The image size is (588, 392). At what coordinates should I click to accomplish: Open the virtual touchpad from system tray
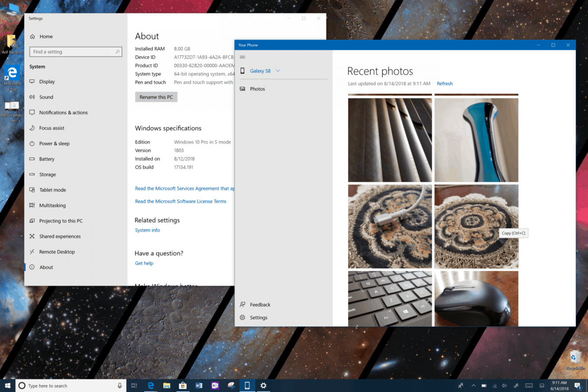pyautogui.click(x=542, y=386)
